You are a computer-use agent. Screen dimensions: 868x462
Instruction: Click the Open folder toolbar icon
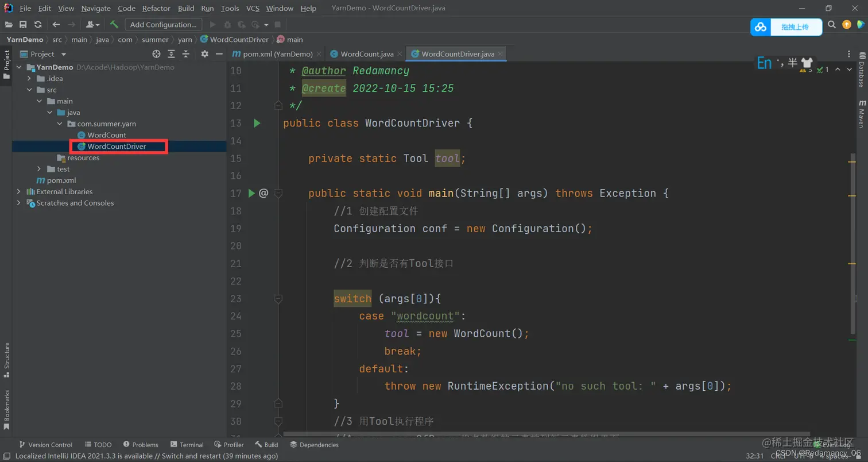pyautogui.click(x=9, y=25)
